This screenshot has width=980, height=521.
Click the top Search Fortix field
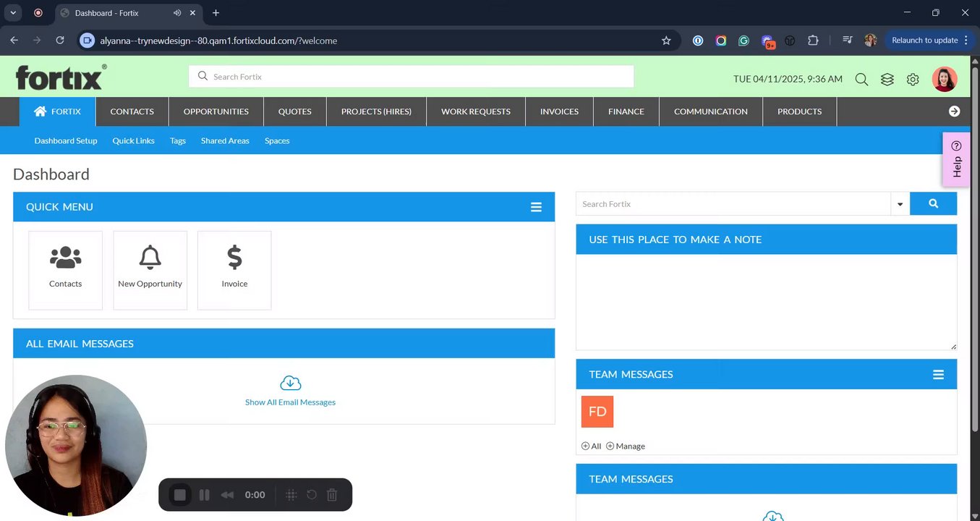pyautogui.click(x=411, y=77)
